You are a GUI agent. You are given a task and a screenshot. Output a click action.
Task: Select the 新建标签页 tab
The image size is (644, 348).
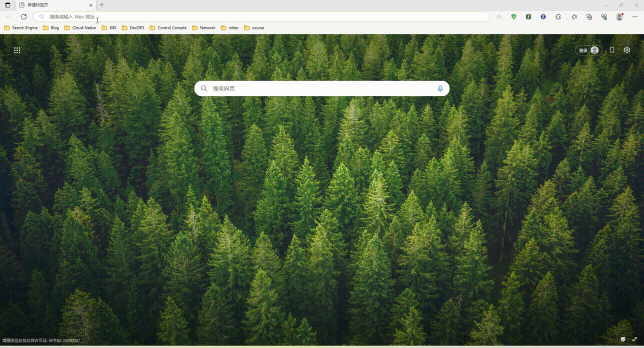(56, 5)
